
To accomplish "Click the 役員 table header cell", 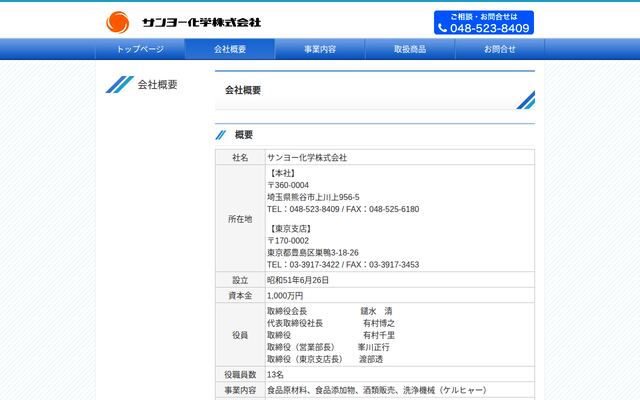I will click(240, 335).
